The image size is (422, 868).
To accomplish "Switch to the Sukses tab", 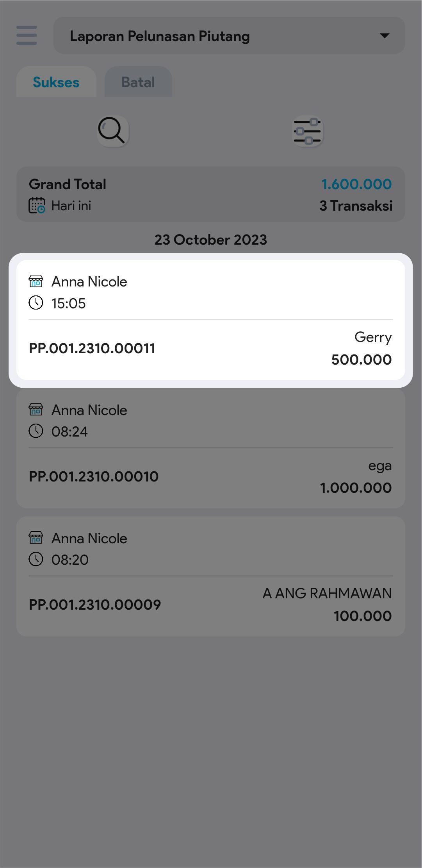I will pyautogui.click(x=56, y=82).
